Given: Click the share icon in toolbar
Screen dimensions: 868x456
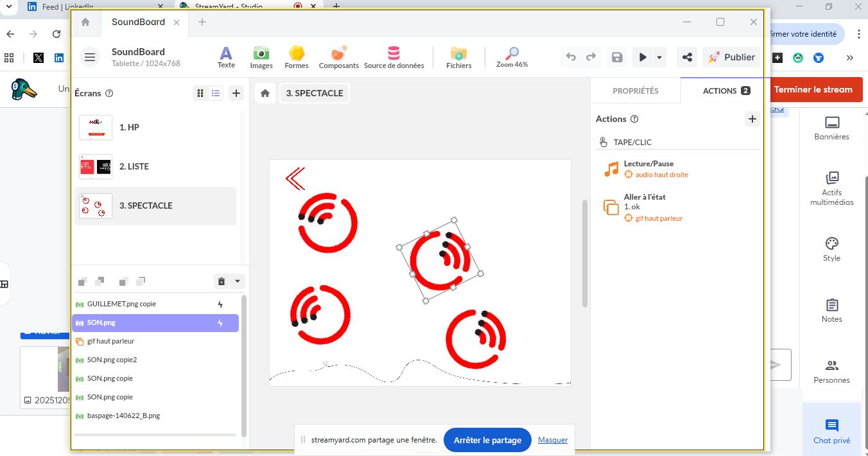Looking at the screenshot, I should 687,57.
